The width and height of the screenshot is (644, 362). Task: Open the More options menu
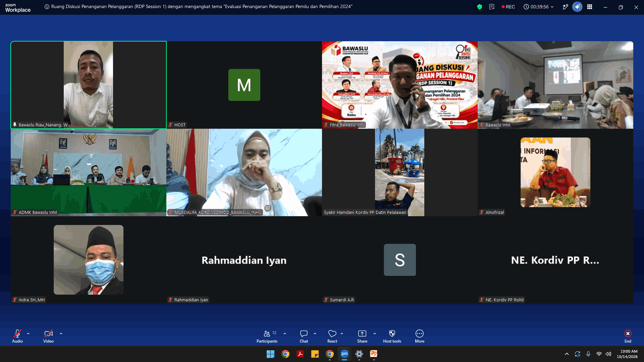click(420, 336)
